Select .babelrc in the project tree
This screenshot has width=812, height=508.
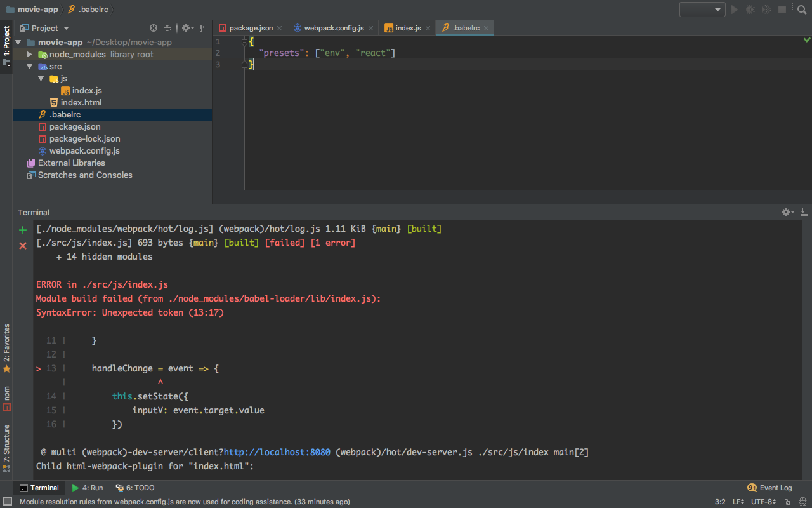pos(65,115)
